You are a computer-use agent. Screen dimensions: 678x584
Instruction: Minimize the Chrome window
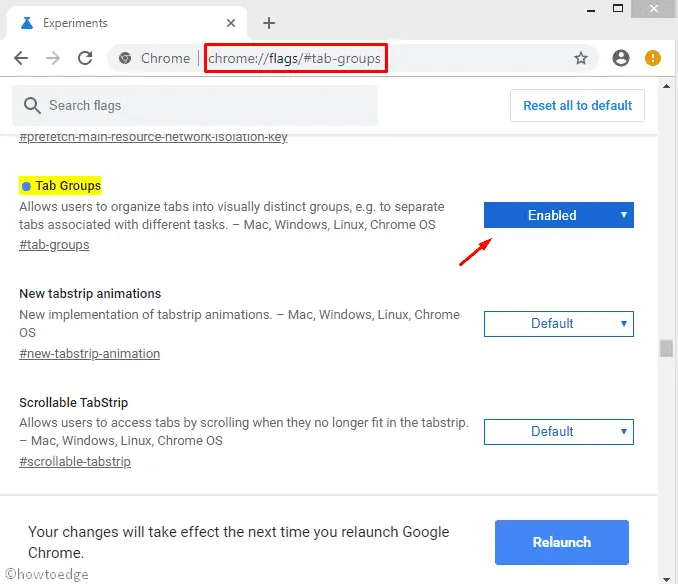click(x=591, y=10)
